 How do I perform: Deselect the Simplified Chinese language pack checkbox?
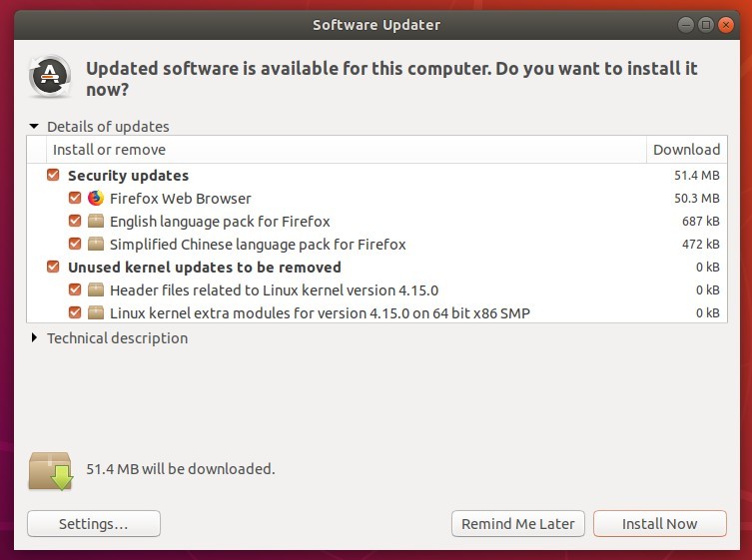pos(75,244)
